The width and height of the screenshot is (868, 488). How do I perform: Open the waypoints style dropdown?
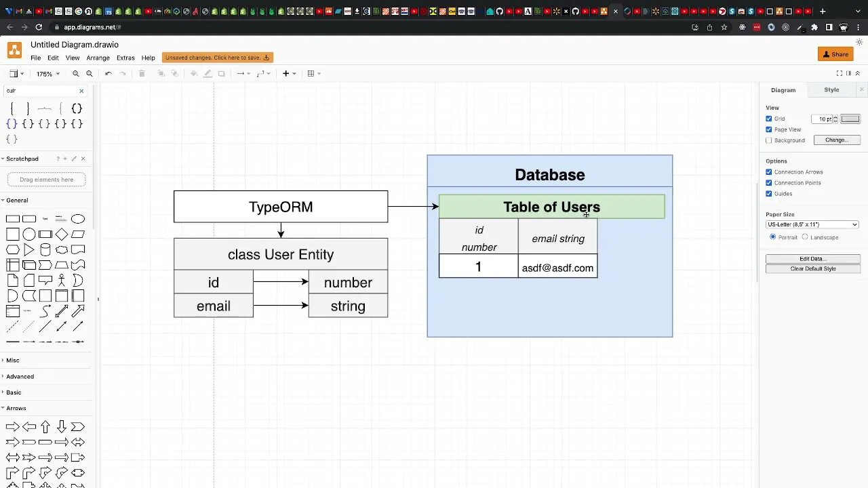click(263, 73)
